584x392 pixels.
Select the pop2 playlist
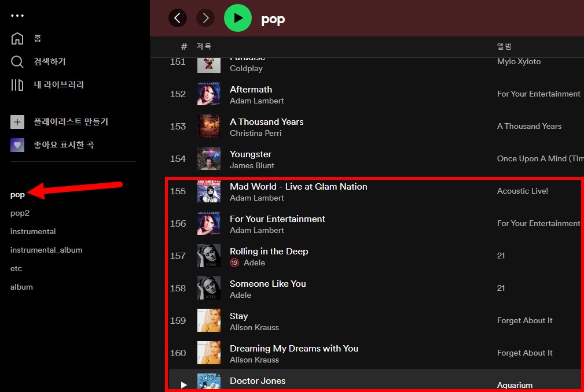[x=20, y=213]
